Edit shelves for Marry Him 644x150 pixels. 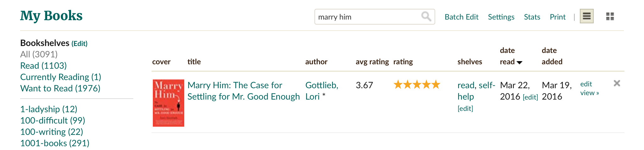pos(465,109)
